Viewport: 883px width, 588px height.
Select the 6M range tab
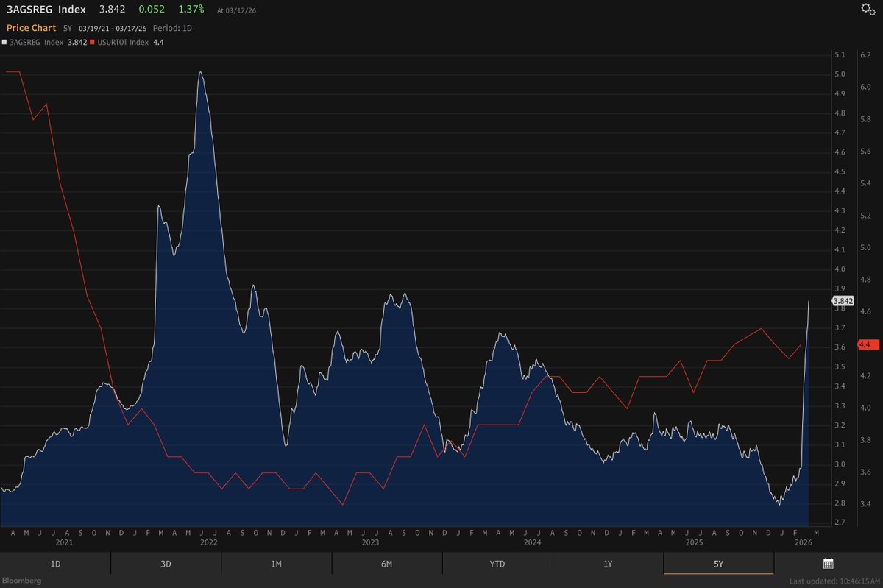[x=386, y=564]
